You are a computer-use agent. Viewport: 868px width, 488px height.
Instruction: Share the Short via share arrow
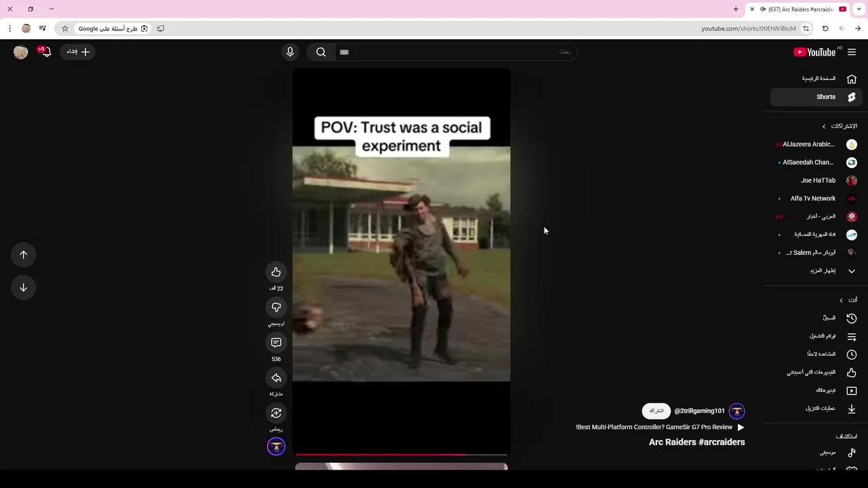click(276, 378)
